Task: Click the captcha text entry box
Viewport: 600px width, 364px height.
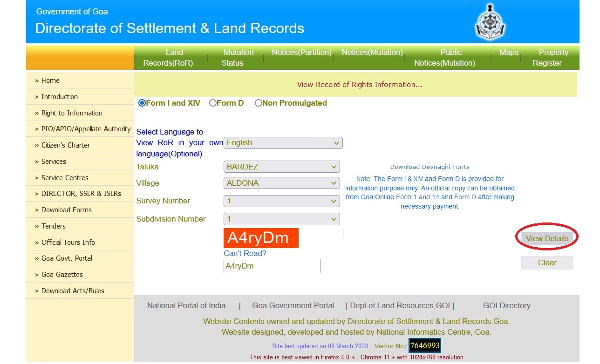Action: point(272,266)
